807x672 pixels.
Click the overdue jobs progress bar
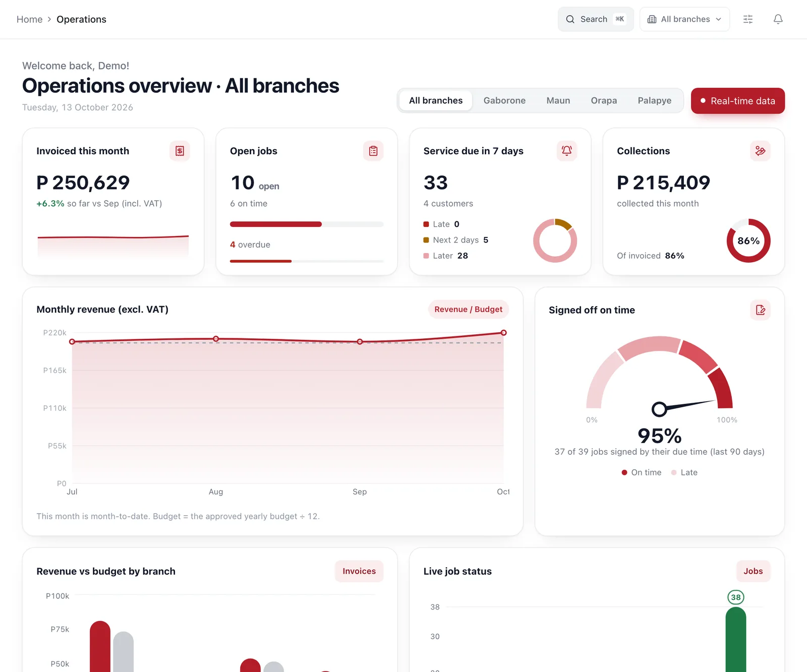click(307, 261)
